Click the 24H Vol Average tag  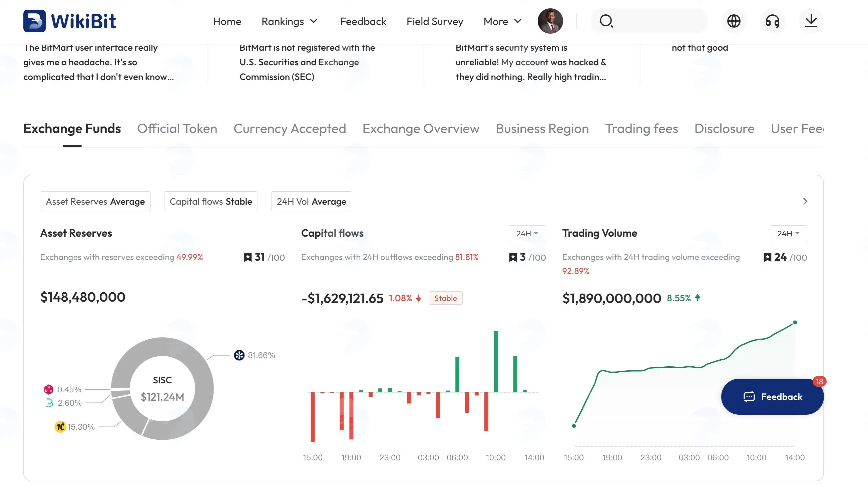(312, 201)
